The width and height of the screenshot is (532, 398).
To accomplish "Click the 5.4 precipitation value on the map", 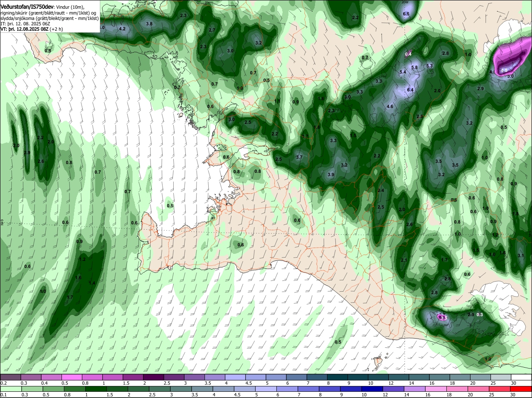I will (x=402, y=72).
